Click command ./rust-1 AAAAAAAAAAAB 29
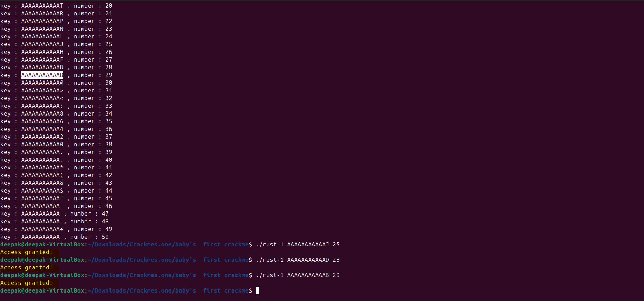This screenshot has width=644, height=301. (x=298, y=275)
